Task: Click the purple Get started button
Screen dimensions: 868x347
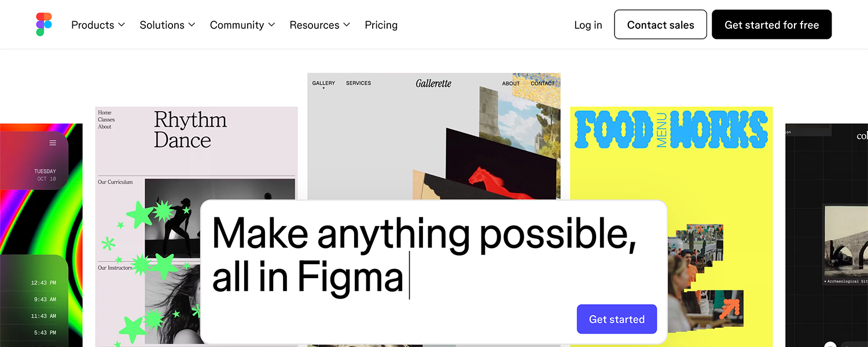Action: [617, 319]
